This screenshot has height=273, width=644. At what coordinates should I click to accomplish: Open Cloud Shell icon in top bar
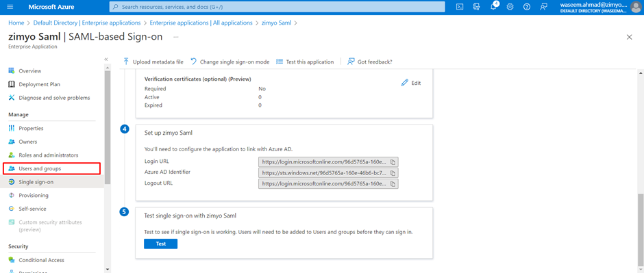(x=460, y=7)
